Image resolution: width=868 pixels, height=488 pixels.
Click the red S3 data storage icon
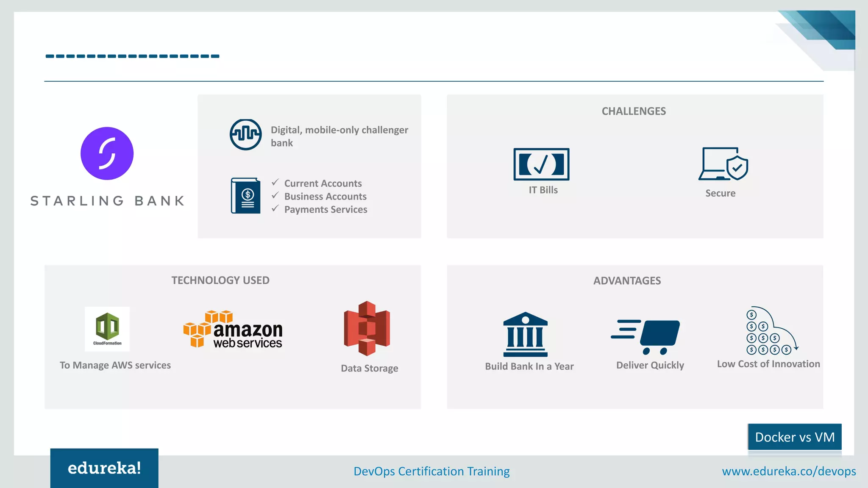click(367, 328)
